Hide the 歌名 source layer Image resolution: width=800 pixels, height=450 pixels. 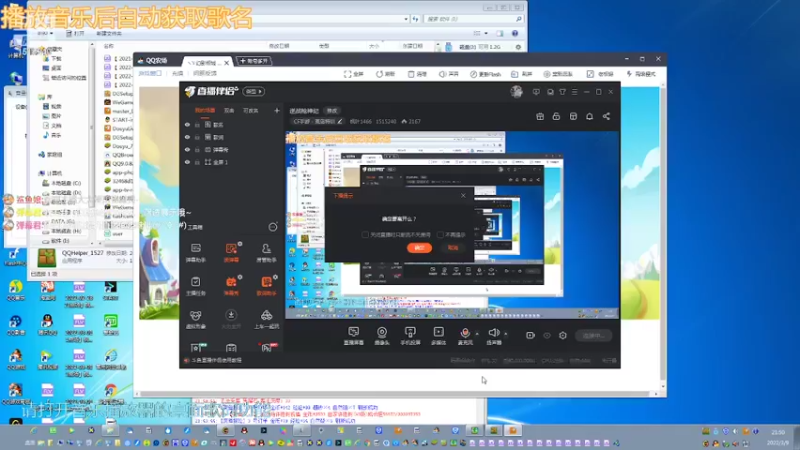coord(187,124)
